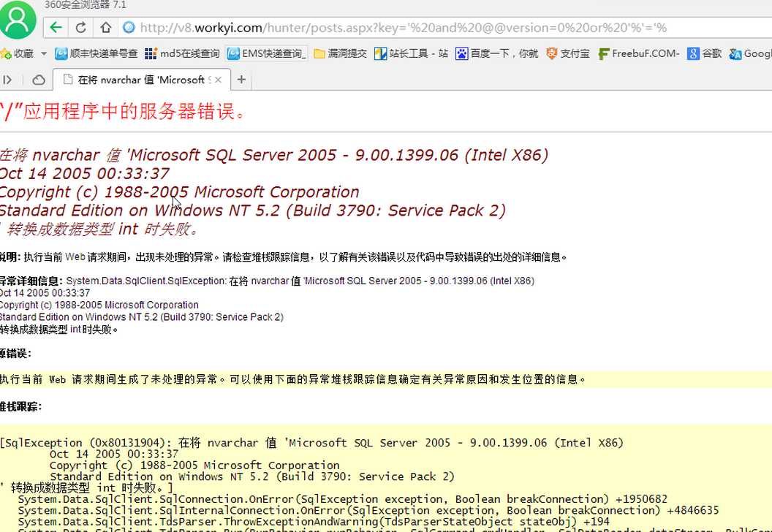Click the italic line "Oct 14 2005 00:33:37"

tap(84, 173)
